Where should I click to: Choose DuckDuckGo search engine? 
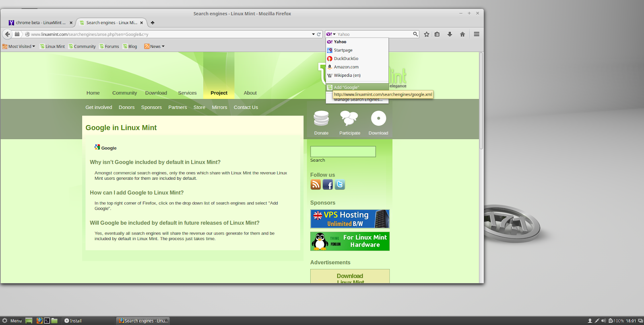357,59
